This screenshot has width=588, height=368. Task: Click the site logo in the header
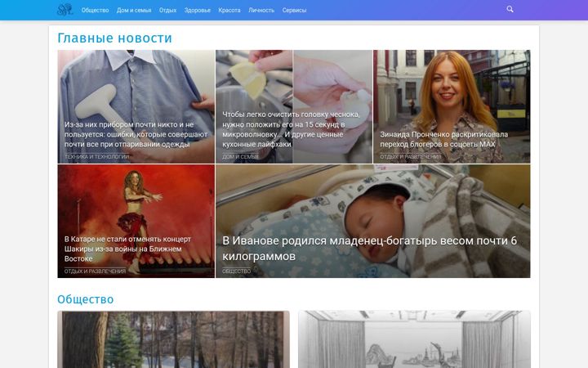(65, 10)
